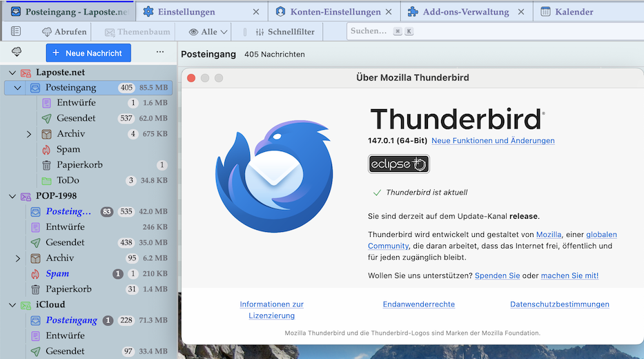Viewport: 644px width, 359px height.
Task: Click the cloud download icon above folder list
Action: (17, 52)
